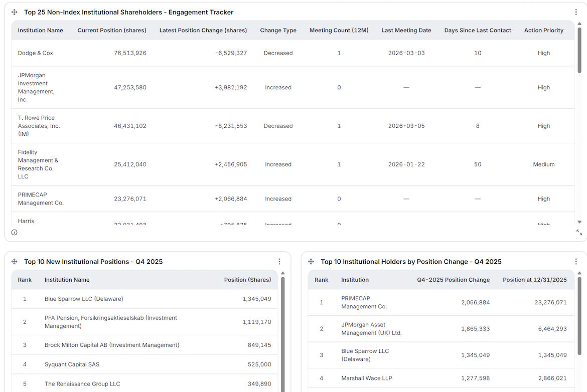The height and width of the screenshot is (392, 587).
Task: Open New Institutional Positions panel's three-dot menu
Action: [279, 262]
